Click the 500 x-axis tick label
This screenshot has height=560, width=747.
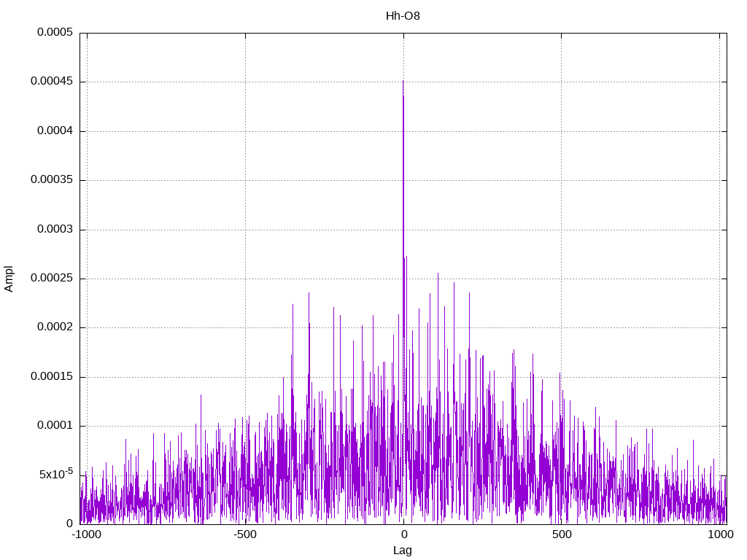562,534
